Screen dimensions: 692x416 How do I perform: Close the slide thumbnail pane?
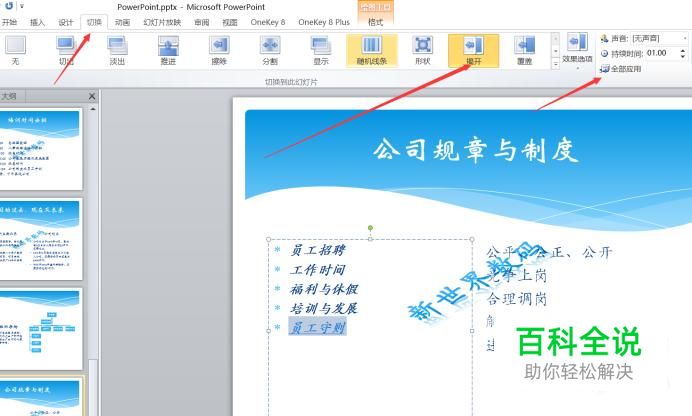point(92,96)
